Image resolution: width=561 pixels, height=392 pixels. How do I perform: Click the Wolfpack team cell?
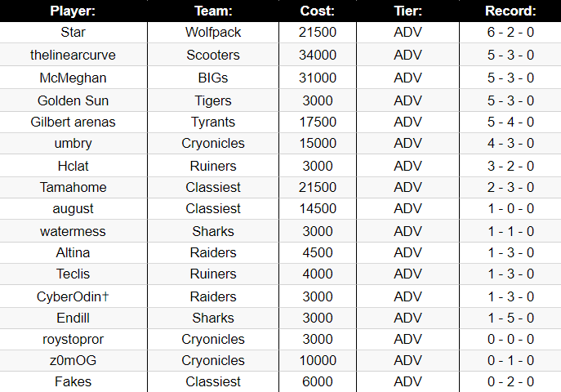(213, 32)
